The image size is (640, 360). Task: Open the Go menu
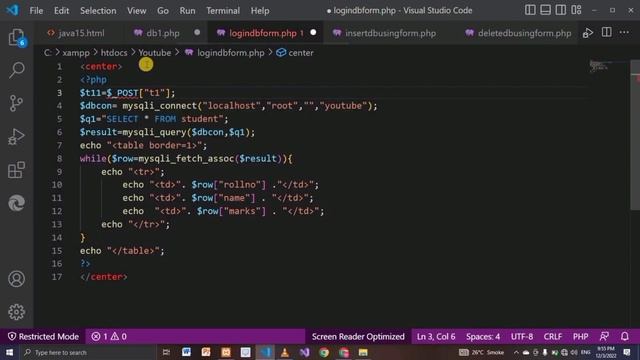163,11
